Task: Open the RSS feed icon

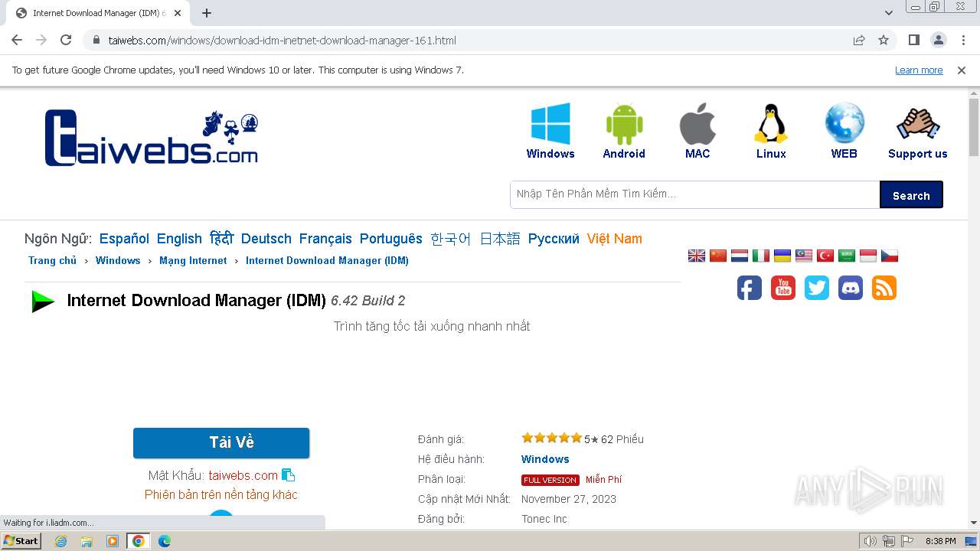Action: [x=884, y=288]
